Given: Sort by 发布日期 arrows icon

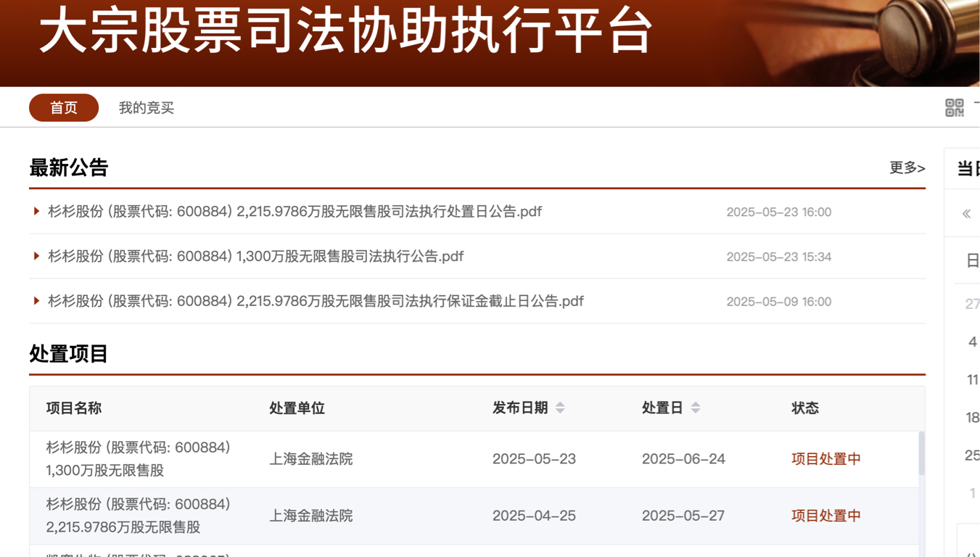Looking at the screenshot, I should [560, 408].
